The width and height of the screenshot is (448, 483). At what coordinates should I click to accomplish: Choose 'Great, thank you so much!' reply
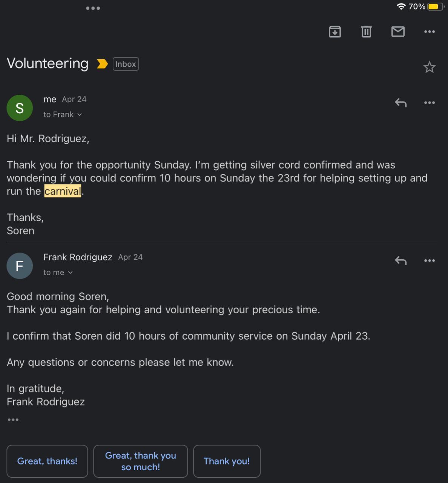click(x=141, y=461)
